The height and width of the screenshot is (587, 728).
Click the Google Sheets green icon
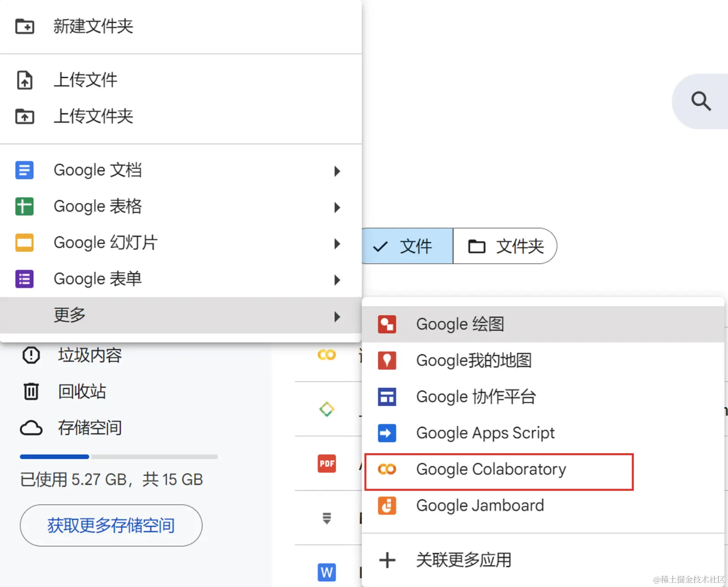[x=24, y=207]
